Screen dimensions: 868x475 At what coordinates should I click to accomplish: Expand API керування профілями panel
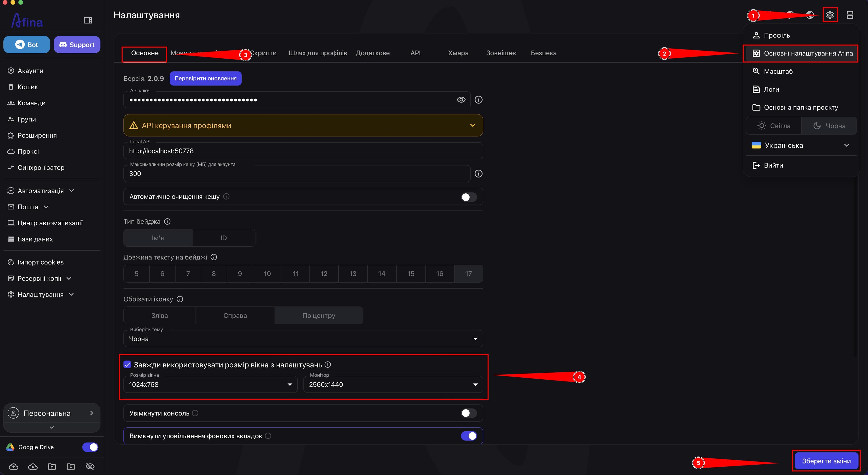[x=303, y=125]
